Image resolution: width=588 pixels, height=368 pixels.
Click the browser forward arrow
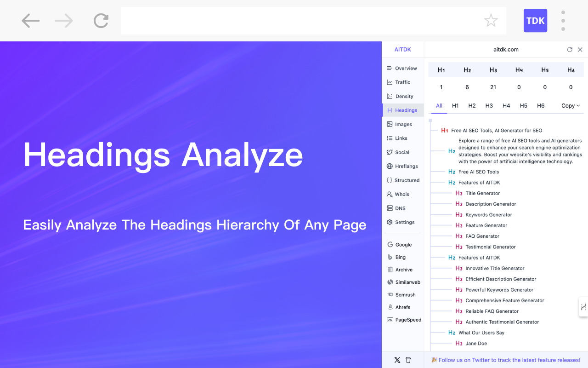[x=64, y=21]
